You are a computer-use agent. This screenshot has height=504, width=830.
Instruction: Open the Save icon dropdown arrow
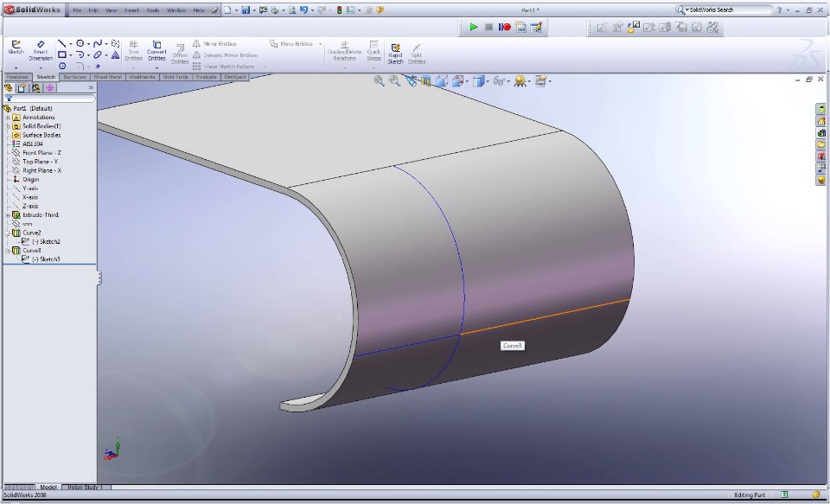(x=254, y=10)
